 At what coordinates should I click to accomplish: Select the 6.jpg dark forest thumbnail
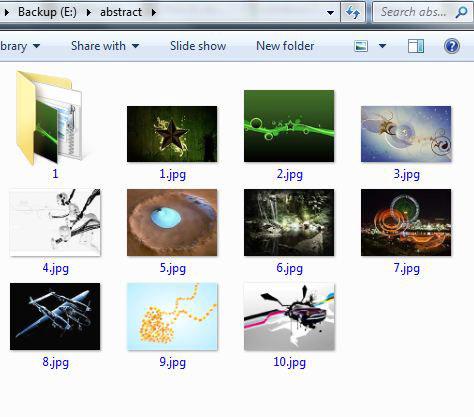coord(289,222)
